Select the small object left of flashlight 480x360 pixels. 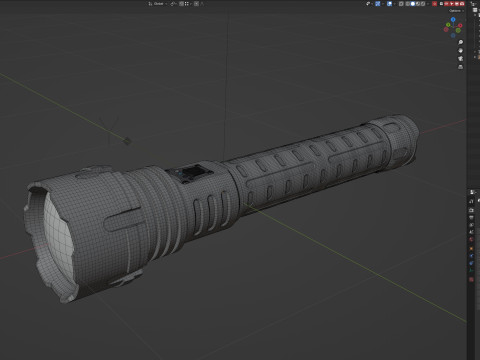127,141
